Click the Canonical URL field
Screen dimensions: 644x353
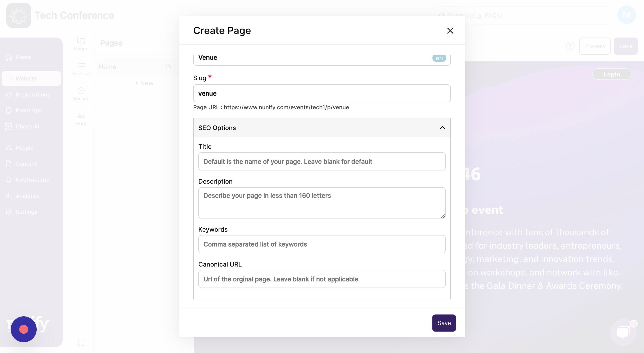coord(322,279)
